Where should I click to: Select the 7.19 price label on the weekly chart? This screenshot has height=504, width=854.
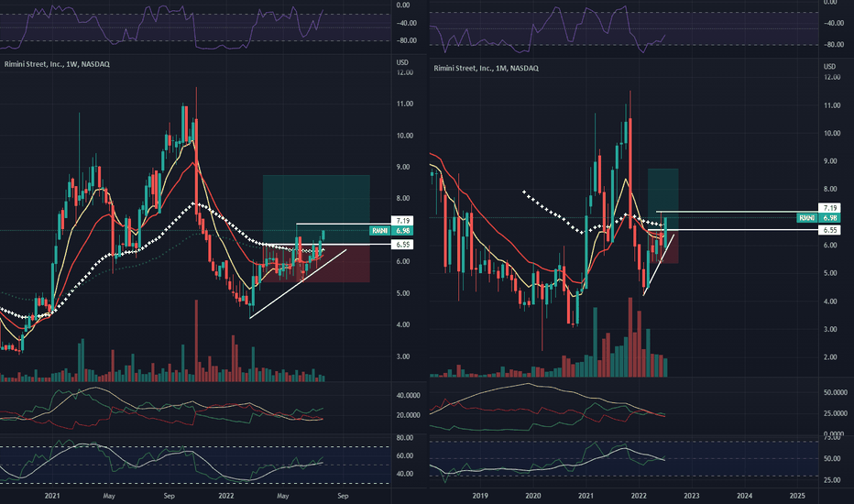402,221
